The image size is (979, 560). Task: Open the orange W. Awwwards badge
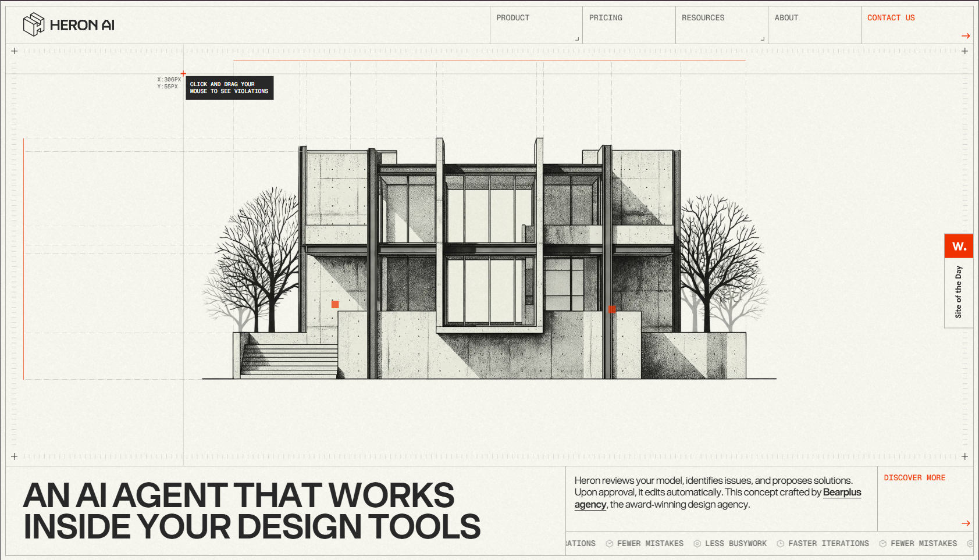coord(959,246)
